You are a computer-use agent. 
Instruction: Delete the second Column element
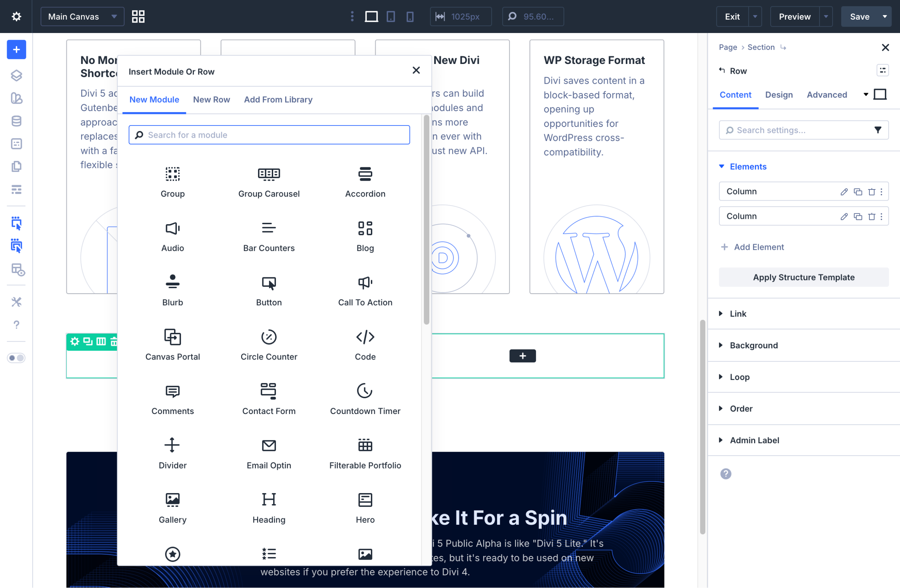(872, 216)
